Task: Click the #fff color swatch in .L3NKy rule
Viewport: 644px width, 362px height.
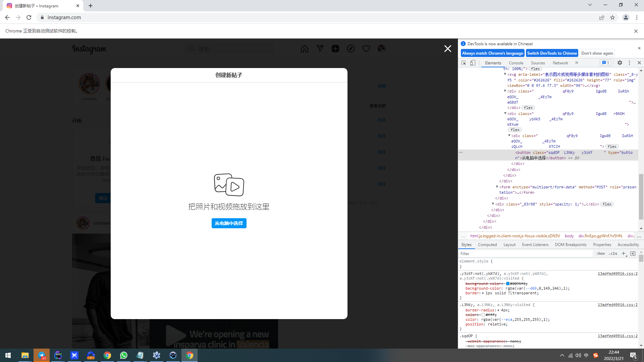Action: pos(483,315)
